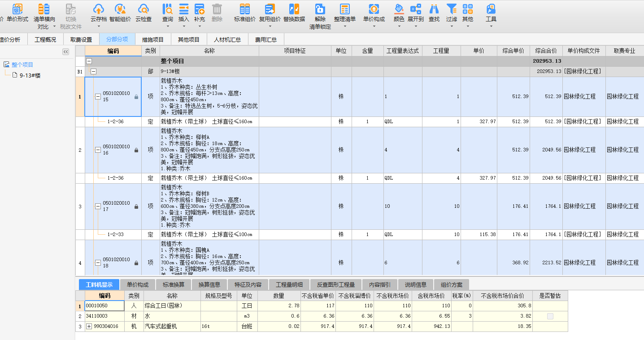Collapse item 050102001016 row
This screenshot has width=644, height=340.
[x=98, y=150]
